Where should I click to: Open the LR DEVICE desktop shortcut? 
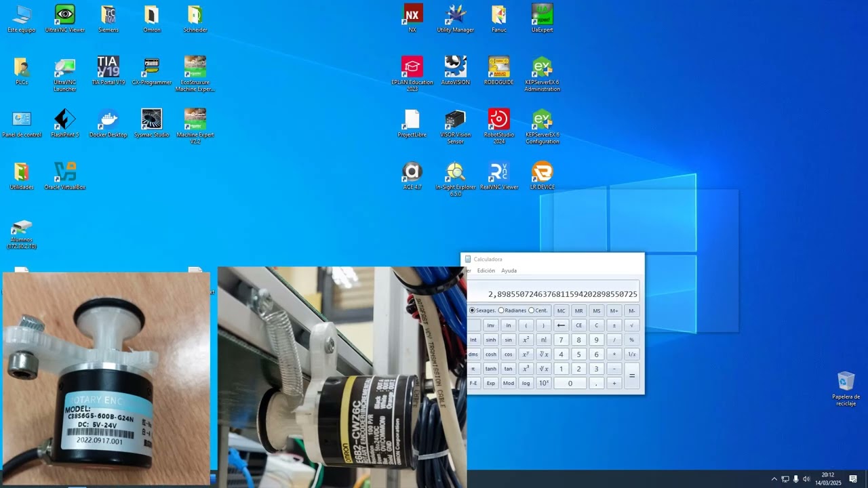(x=542, y=175)
